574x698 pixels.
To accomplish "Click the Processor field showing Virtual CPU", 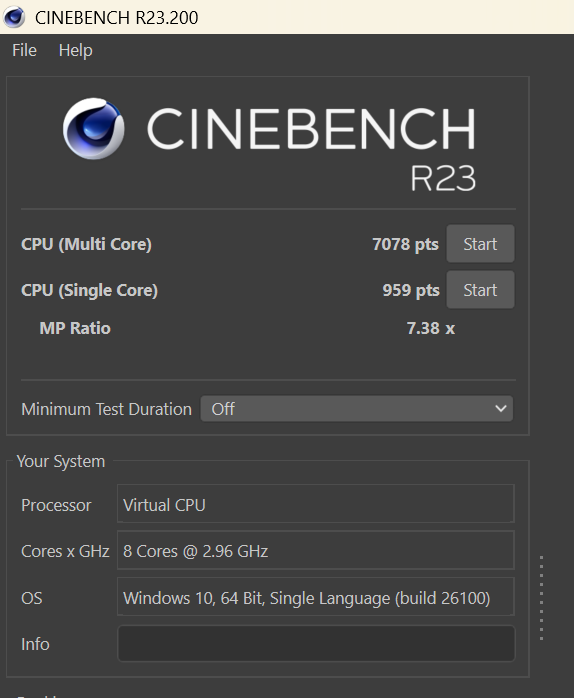I will [316, 503].
